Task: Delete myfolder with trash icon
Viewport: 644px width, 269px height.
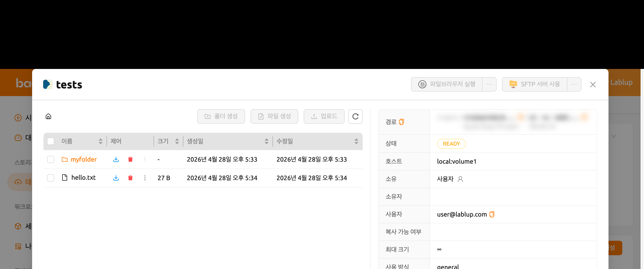Action: (x=130, y=159)
